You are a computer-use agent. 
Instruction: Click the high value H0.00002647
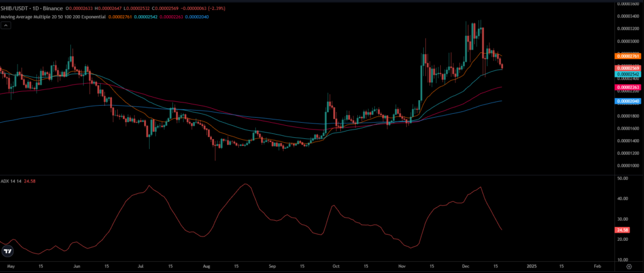107,8
